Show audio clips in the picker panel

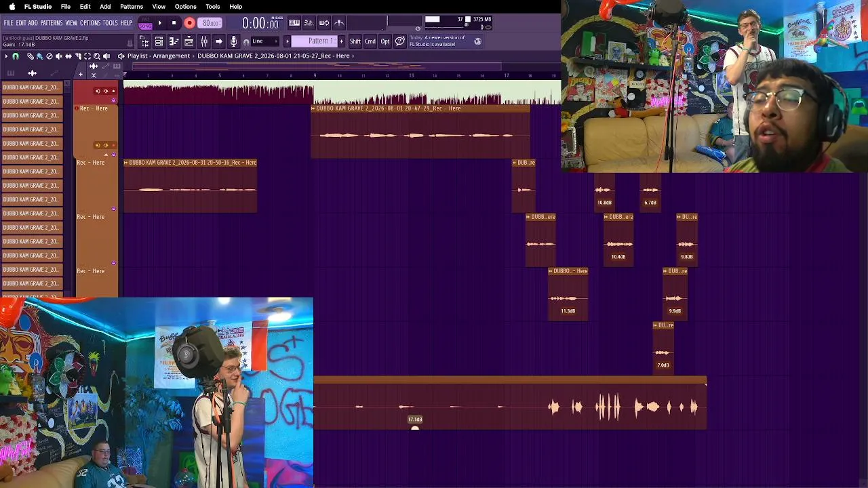click(32, 73)
